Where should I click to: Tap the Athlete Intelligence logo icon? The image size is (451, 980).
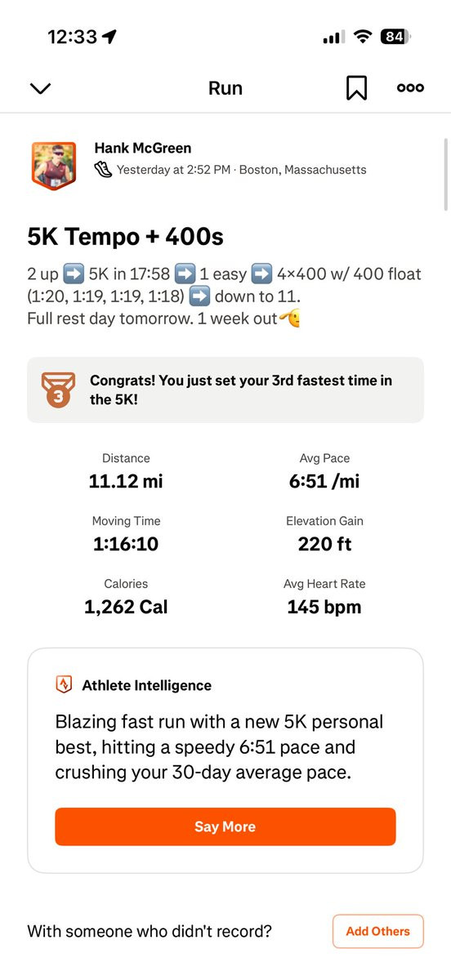tap(64, 685)
